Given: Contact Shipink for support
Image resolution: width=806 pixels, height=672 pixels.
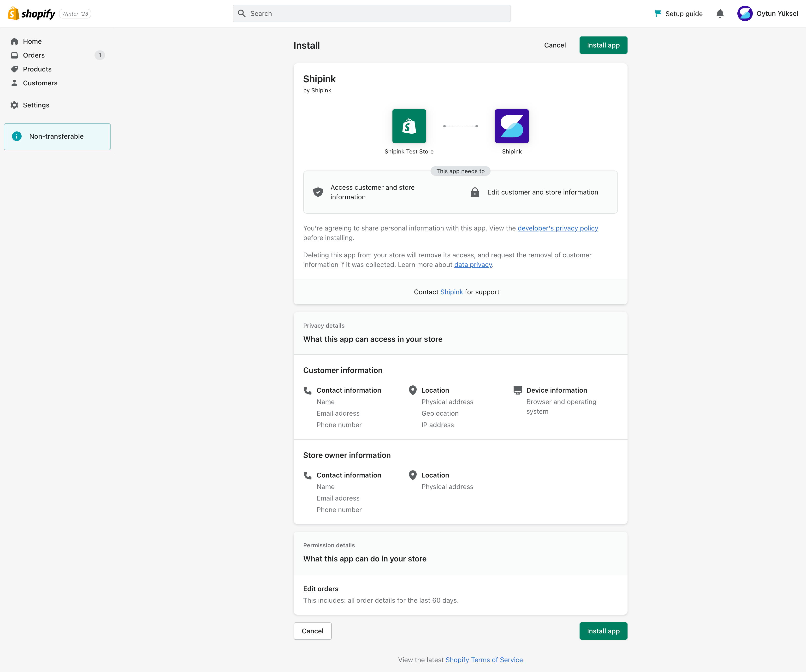Looking at the screenshot, I should coord(451,292).
